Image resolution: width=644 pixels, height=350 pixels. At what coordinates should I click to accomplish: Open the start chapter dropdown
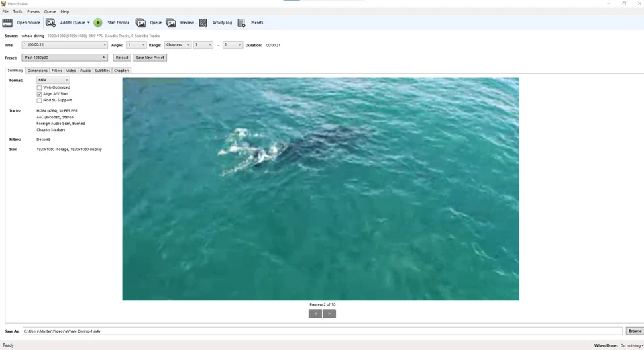coord(203,45)
